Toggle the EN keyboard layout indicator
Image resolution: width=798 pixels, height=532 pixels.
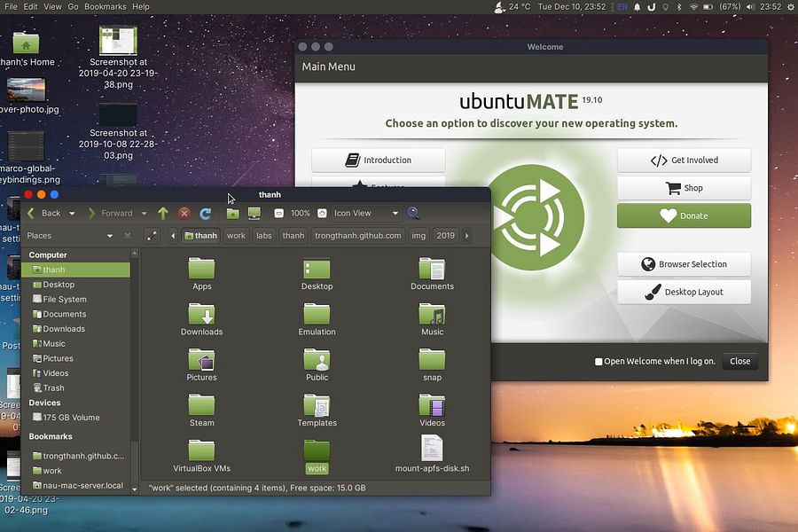coord(622,6)
